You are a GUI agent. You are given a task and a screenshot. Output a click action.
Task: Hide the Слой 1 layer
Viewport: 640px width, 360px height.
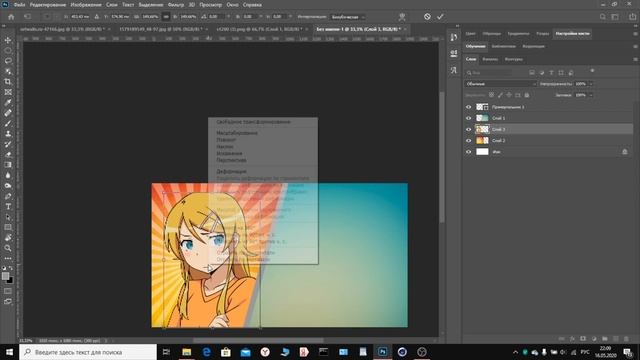click(469, 118)
